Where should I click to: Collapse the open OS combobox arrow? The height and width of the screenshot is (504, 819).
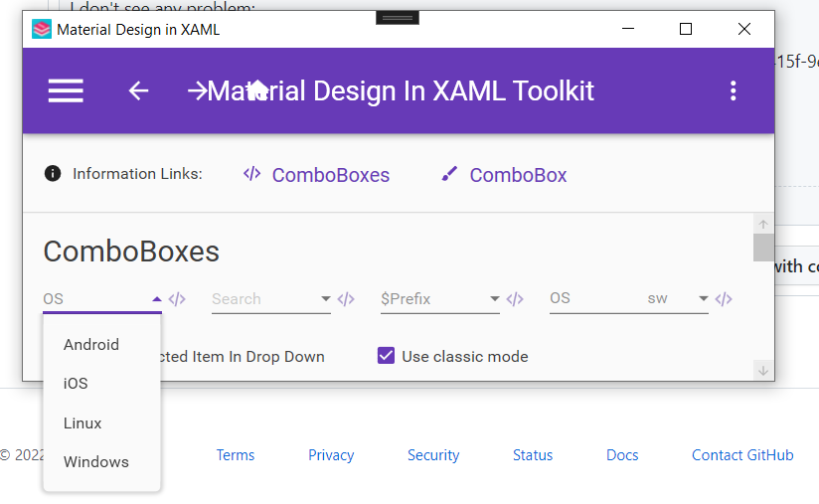[157, 299]
